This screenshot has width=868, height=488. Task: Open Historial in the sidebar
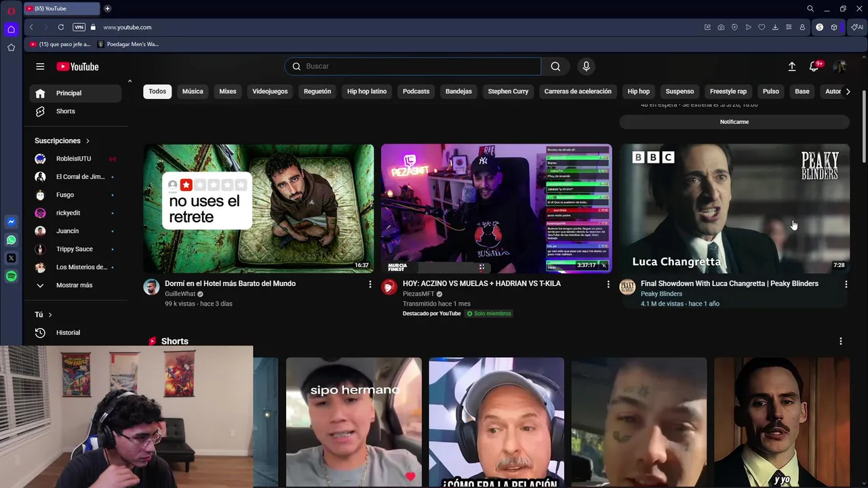pyautogui.click(x=75, y=333)
